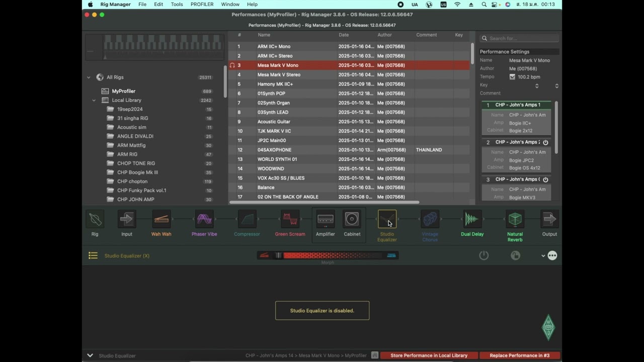The height and width of the screenshot is (362, 644).
Task: Select MyProfiler in the sidebar
Action: [124, 92]
